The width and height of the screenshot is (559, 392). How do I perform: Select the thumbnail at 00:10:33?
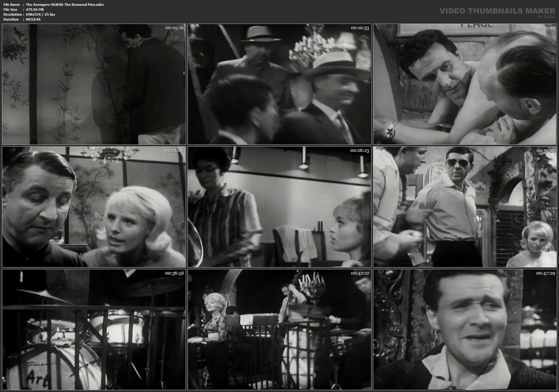pos(279,84)
